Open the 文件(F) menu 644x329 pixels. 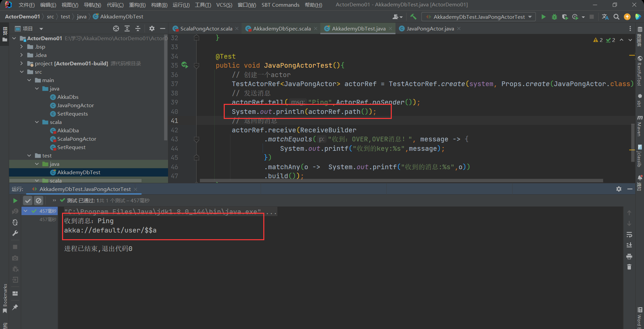point(26,5)
